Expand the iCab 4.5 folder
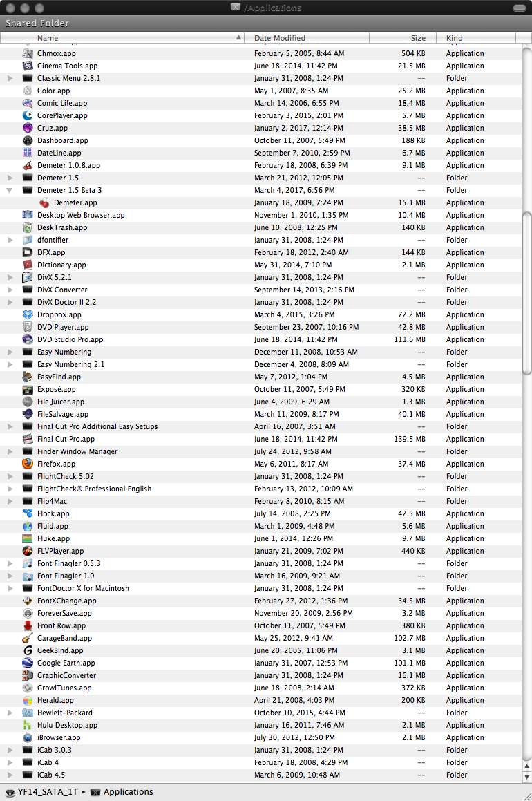Screen dimensions: 532x801 (10, 775)
